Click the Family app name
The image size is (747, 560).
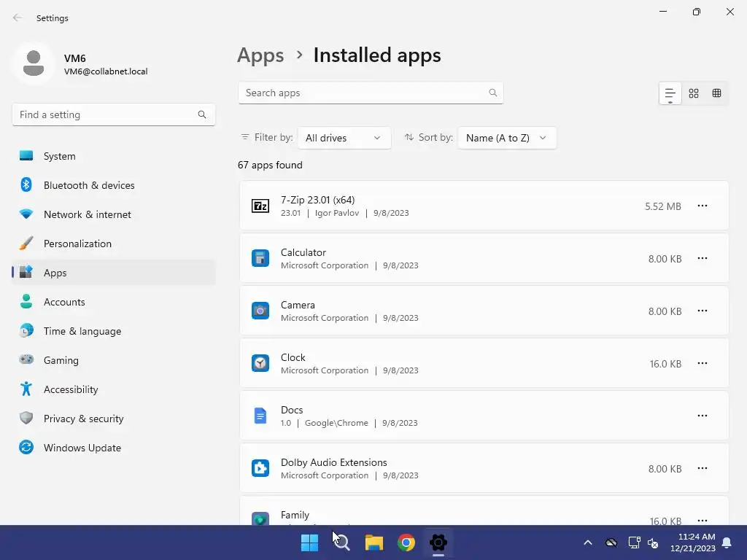[295, 515]
